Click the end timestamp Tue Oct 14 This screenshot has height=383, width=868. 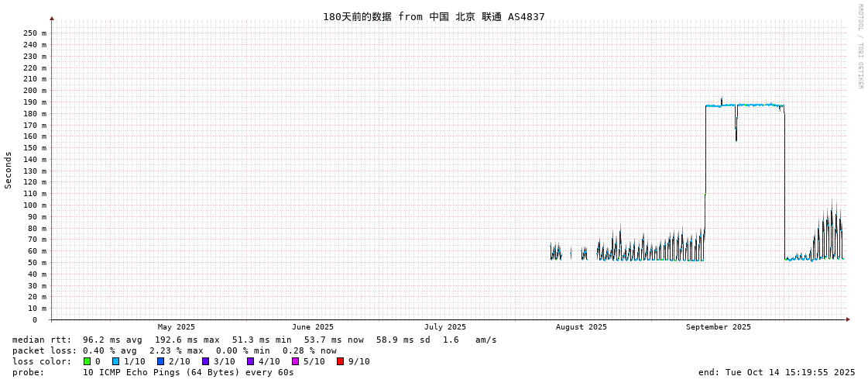click(x=777, y=372)
